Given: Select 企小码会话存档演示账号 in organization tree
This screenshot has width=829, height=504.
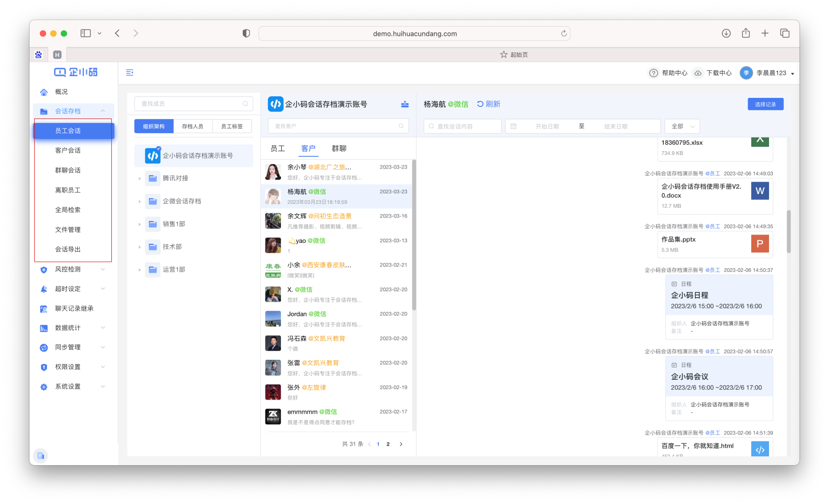Looking at the screenshot, I should point(194,156).
